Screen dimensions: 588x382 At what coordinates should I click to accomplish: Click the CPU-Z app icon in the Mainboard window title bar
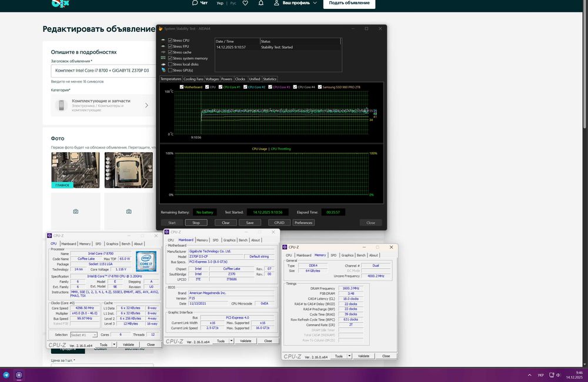[x=167, y=232]
